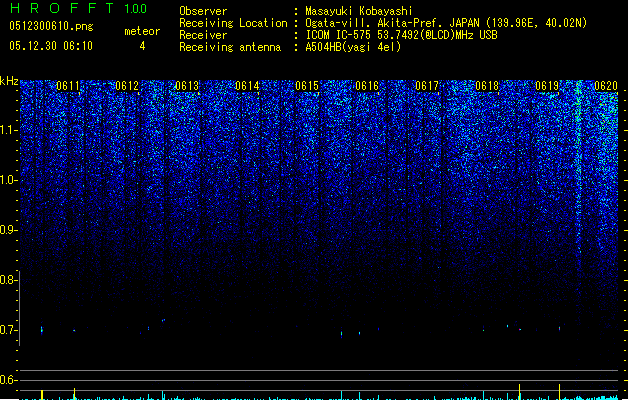The width and height of the screenshot is (629, 400).
Task: Click time marker 0619 on spectrogram
Action: (x=547, y=86)
